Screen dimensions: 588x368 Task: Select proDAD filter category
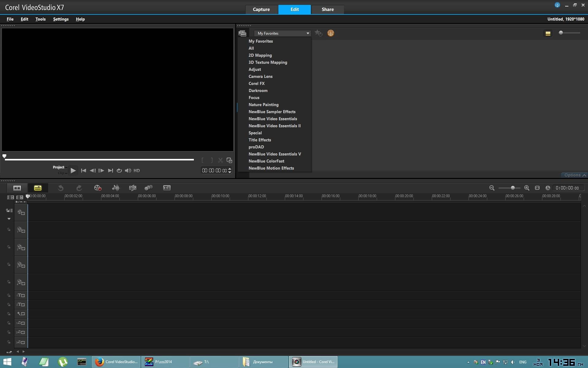click(x=256, y=147)
